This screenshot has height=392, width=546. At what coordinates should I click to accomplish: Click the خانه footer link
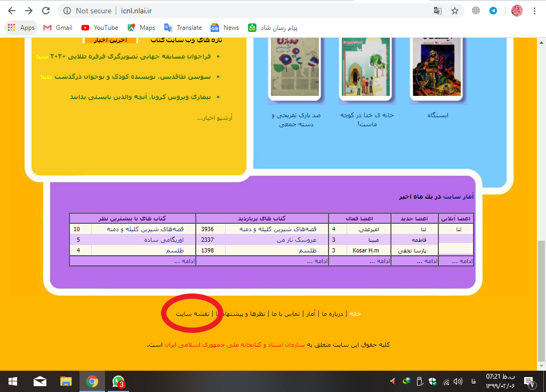355,314
